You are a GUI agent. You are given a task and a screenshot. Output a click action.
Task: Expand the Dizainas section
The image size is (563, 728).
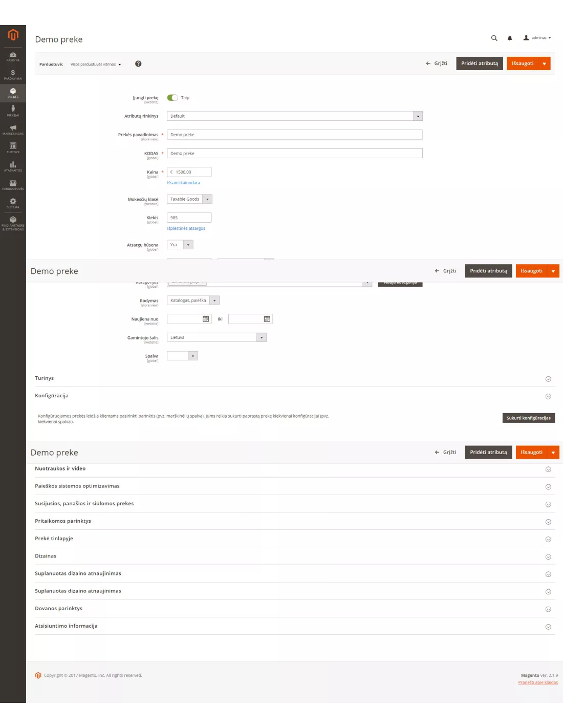295,556
